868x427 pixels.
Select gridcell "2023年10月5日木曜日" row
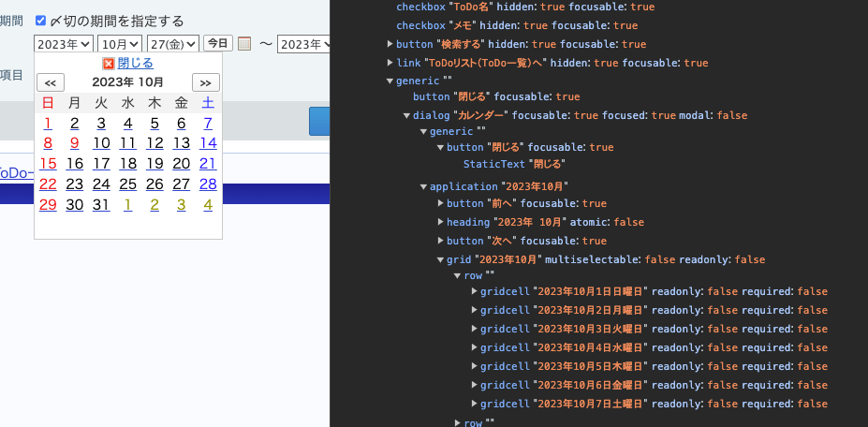click(x=654, y=367)
